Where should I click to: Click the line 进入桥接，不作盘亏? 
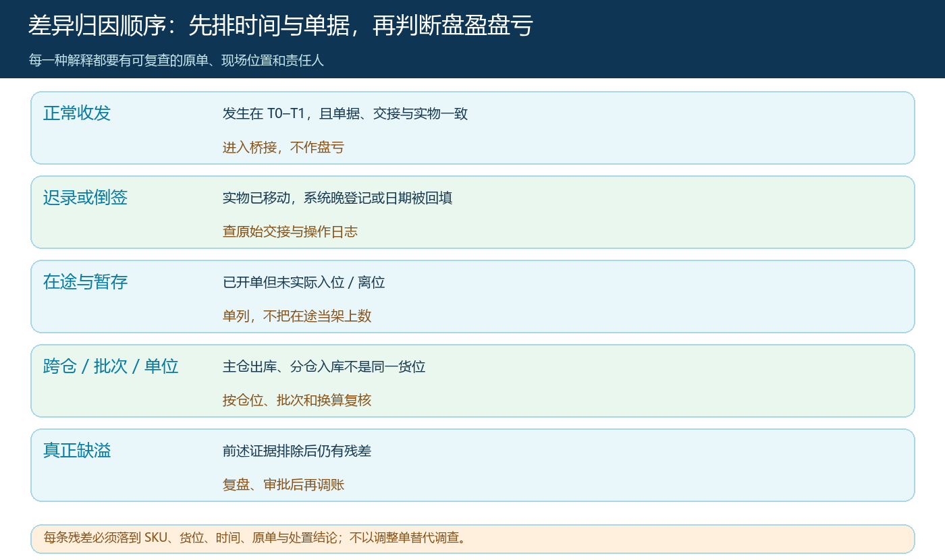[283, 147]
